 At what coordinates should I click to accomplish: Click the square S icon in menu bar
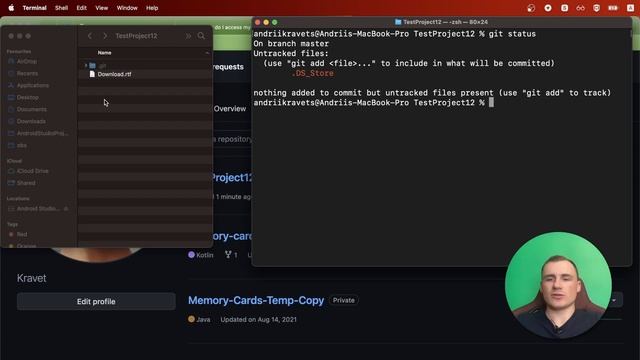pos(564,8)
